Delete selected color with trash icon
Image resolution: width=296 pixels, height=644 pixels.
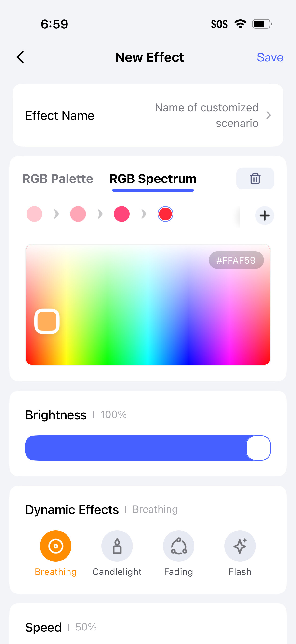point(255,179)
